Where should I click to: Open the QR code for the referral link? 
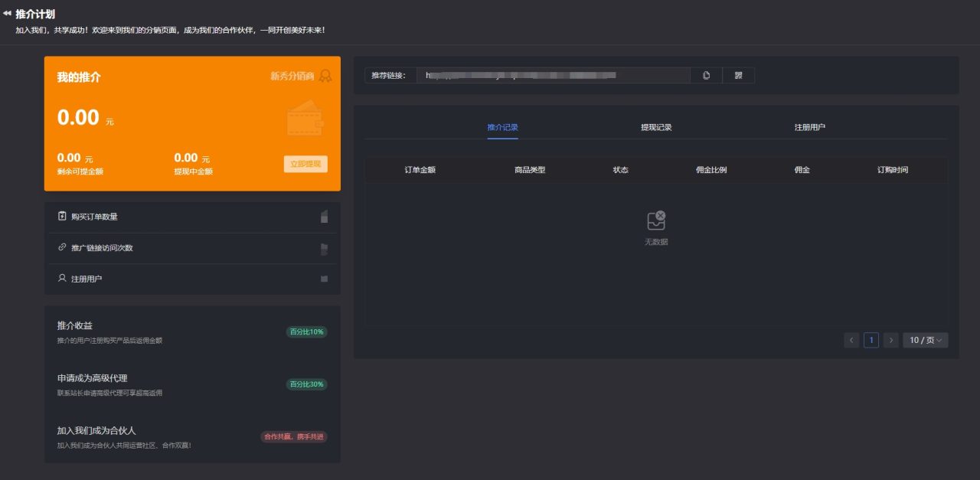point(738,75)
